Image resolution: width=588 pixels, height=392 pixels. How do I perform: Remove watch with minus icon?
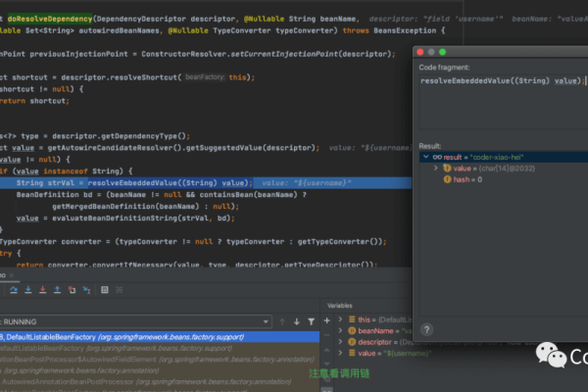click(x=327, y=335)
